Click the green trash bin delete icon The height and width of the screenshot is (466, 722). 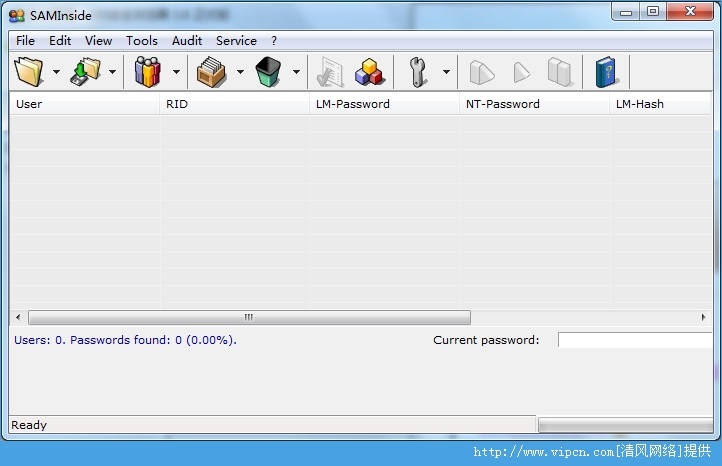pos(268,72)
